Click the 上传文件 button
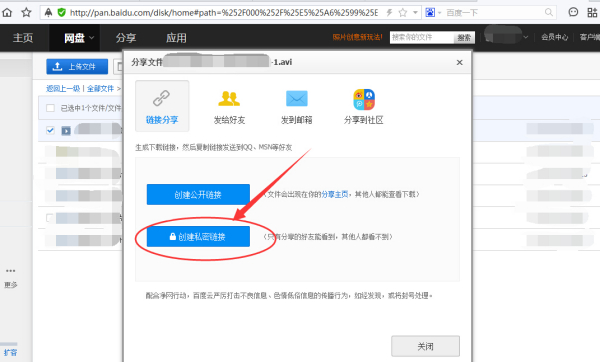The image size is (600, 362). (77, 67)
